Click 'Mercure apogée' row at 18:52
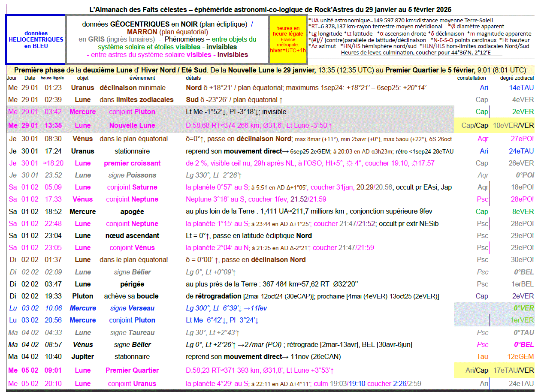The image size is (541, 392). [271, 211]
